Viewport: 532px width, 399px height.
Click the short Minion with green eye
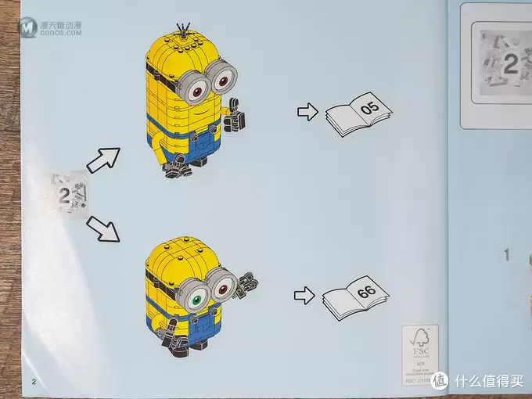pyautogui.click(x=201, y=297)
